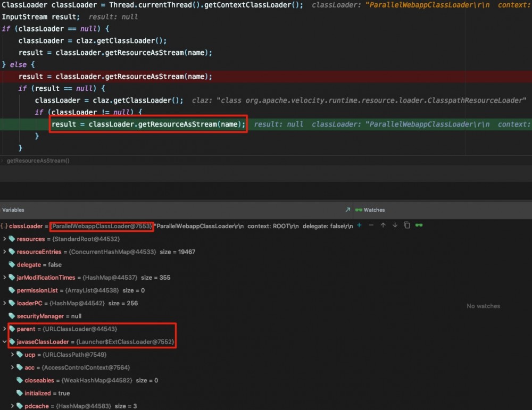Image resolution: width=532 pixels, height=410 pixels.
Task: Move watch up with the up arrow icon
Action: click(x=383, y=225)
